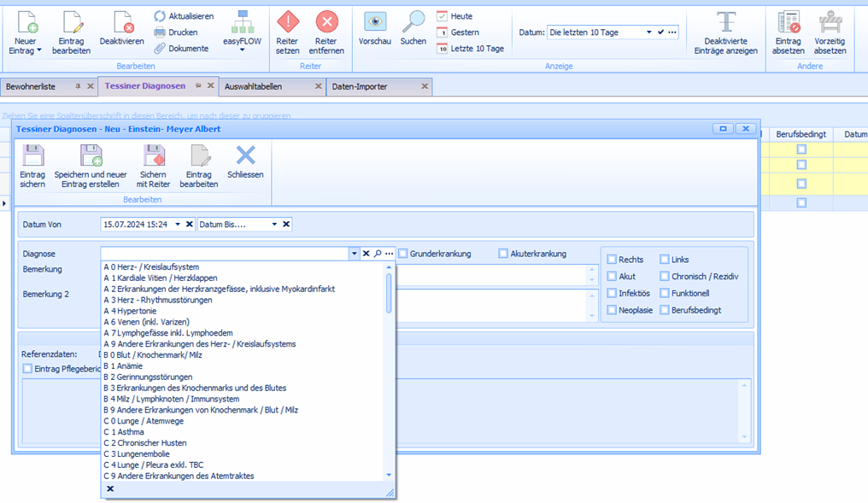Expand the Datum Von dropdown arrow
The height and width of the screenshot is (503, 868).
pyautogui.click(x=178, y=225)
